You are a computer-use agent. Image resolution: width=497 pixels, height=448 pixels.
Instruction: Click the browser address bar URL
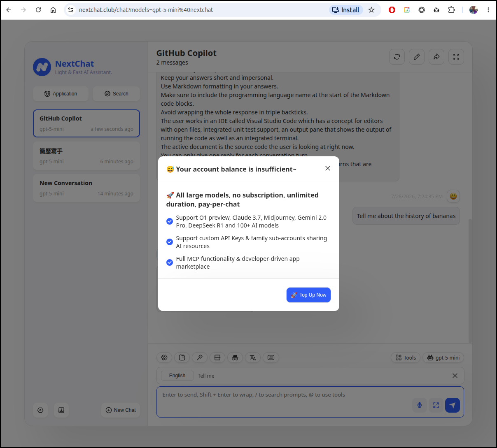point(146,10)
